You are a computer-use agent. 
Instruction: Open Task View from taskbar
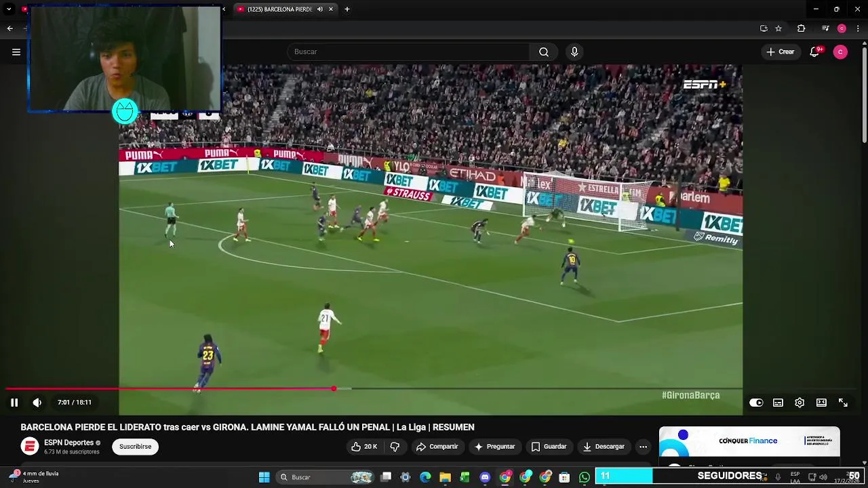(x=386, y=477)
